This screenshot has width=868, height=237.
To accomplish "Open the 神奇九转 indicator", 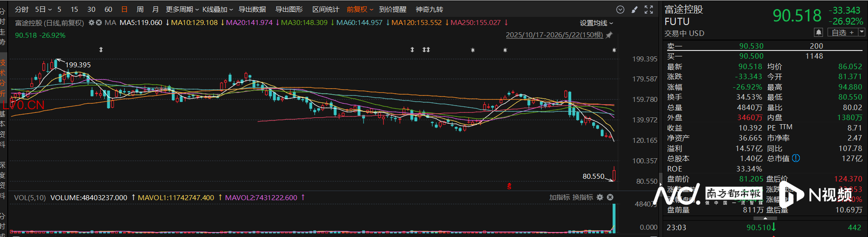I will (x=429, y=9).
